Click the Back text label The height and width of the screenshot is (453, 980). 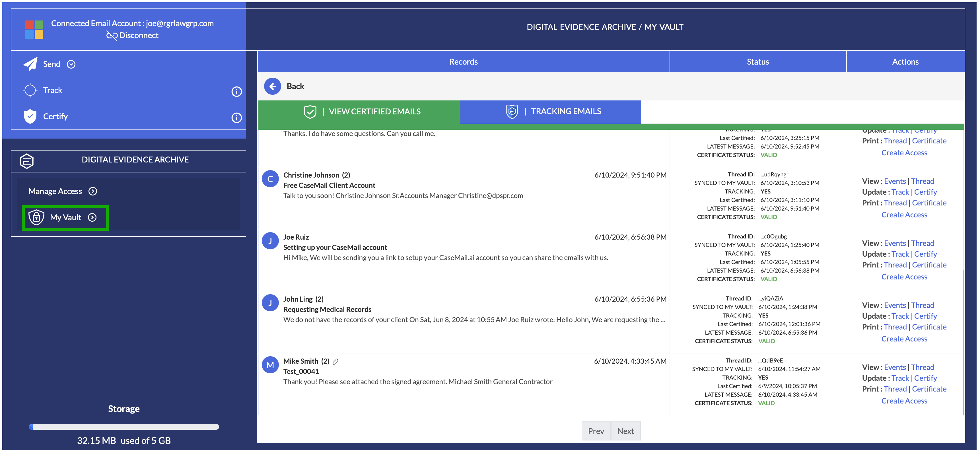(x=295, y=86)
